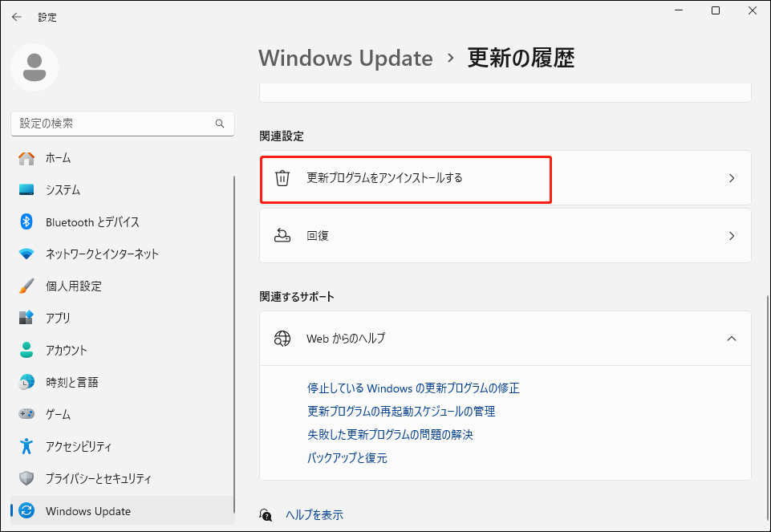The width and height of the screenshot is (771, 532).
Task: Click the ゲーム controller icon
Action: click(x=23, y=415)
